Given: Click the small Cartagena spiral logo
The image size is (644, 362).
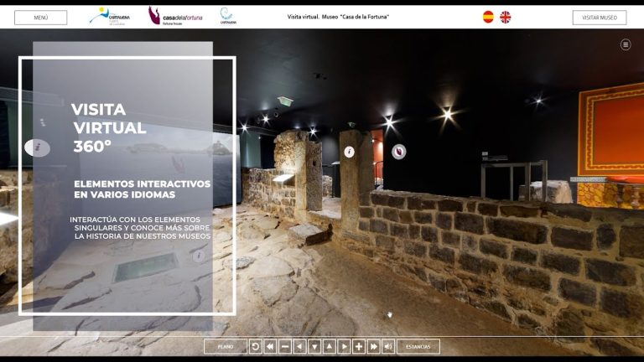Looking at the screenshot, I should pyautogui.click(x=227, y=16).
